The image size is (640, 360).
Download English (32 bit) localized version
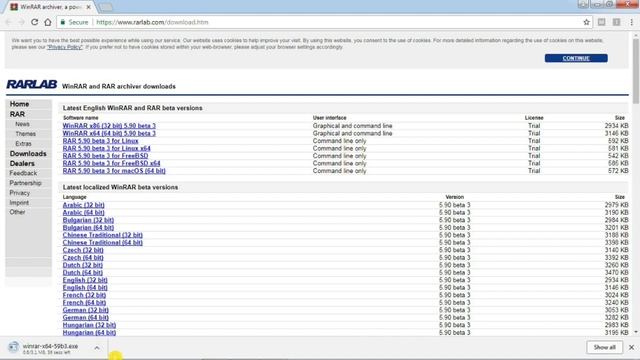click(85, 280)
